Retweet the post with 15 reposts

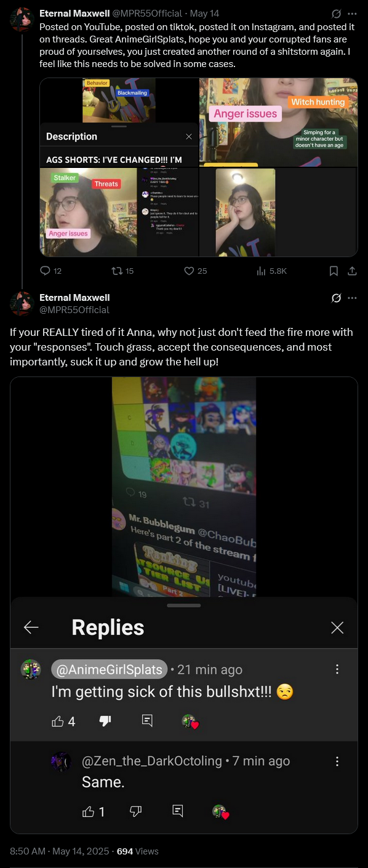point(121,271)
